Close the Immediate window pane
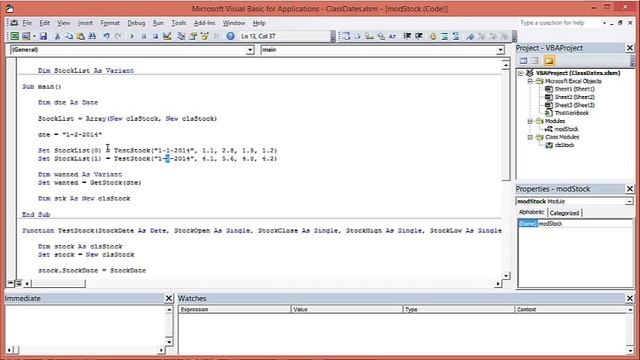The height and width of the screenshot is (360, 640). point(169,298)
